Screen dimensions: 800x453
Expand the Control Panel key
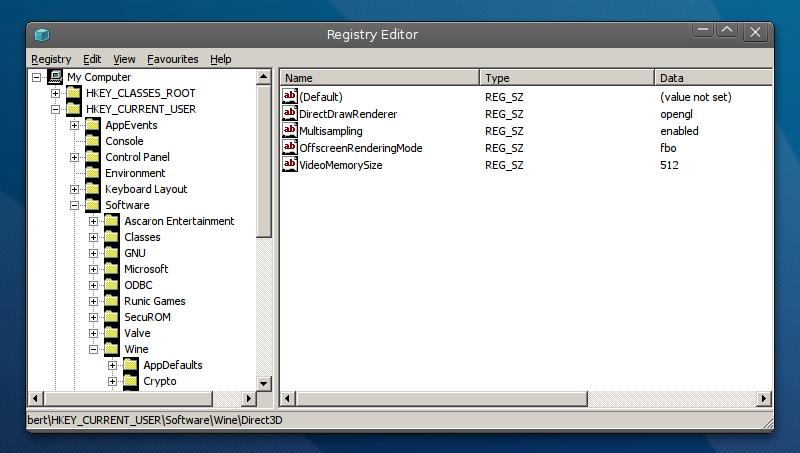pyautogui.click(x=75, y=157)
